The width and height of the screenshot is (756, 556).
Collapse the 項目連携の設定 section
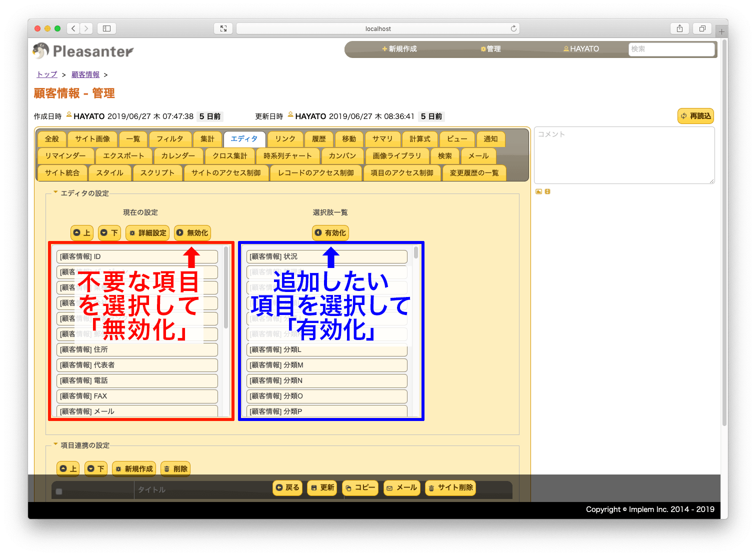pos(55,444)
